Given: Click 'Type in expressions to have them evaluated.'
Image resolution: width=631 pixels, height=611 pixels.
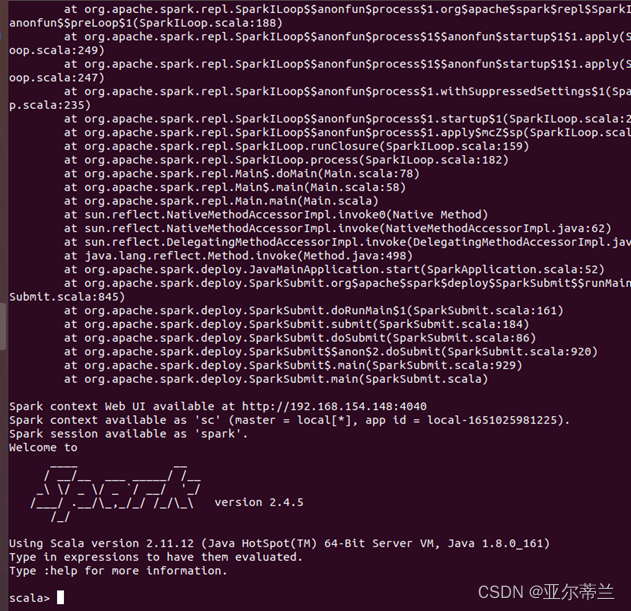Looking at the screenshot, I should click(x=156, y=557).
